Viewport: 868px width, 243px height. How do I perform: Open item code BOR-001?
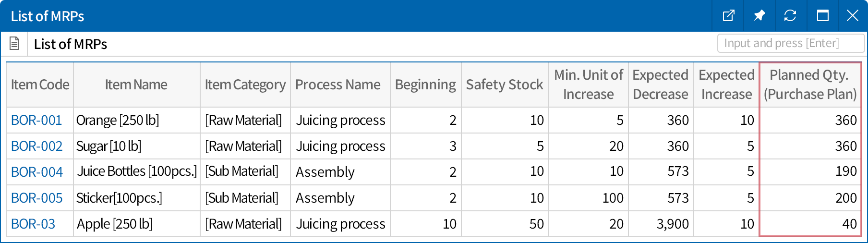tap(36, 120)
